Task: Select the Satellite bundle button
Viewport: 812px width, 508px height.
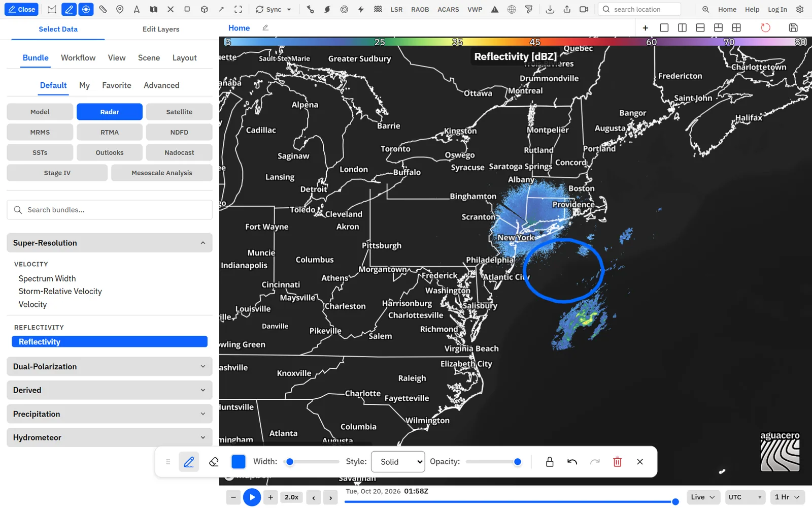Action: 179,112
